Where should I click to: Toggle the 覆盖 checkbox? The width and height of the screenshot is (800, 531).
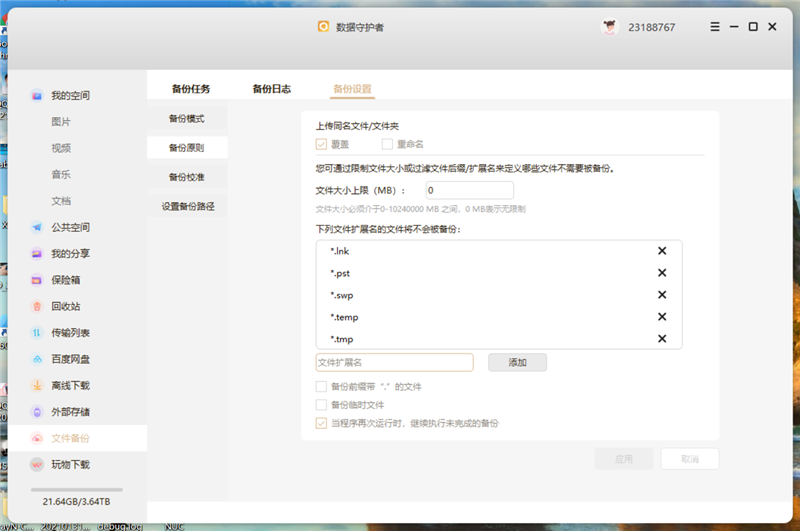point(321,144)
